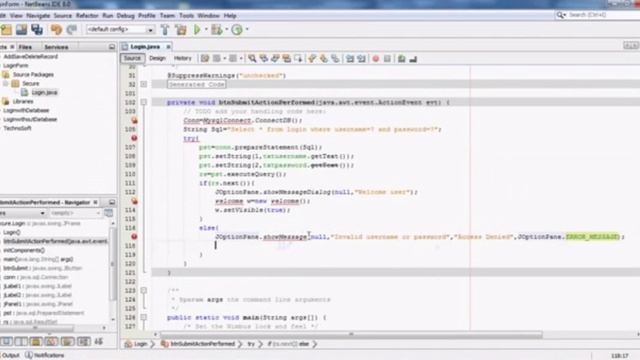Toggle third Navigator filter button at panel bottom

(x=36, y=341)
